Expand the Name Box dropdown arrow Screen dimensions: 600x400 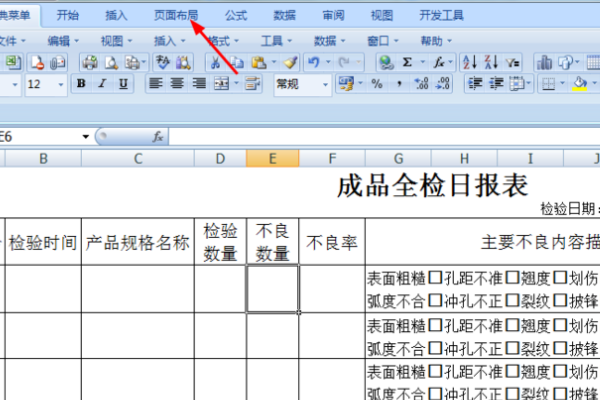[86, 137]
